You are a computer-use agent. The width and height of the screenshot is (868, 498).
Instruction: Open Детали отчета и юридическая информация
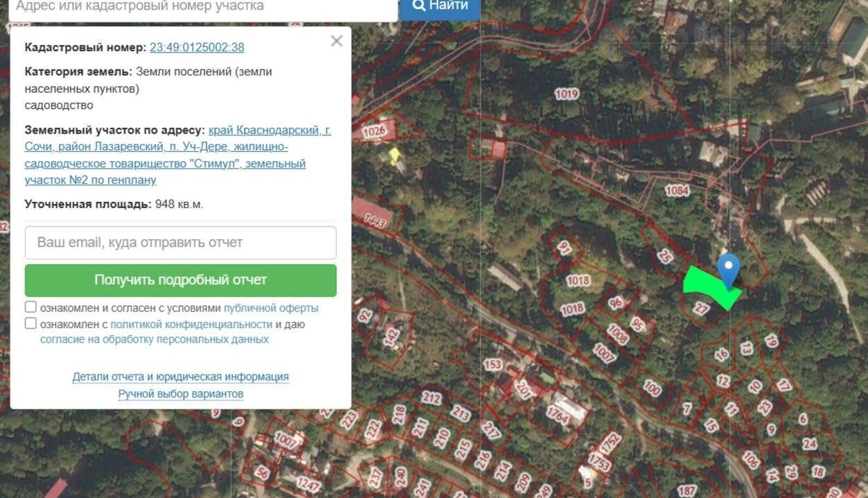tap(181, 377)
